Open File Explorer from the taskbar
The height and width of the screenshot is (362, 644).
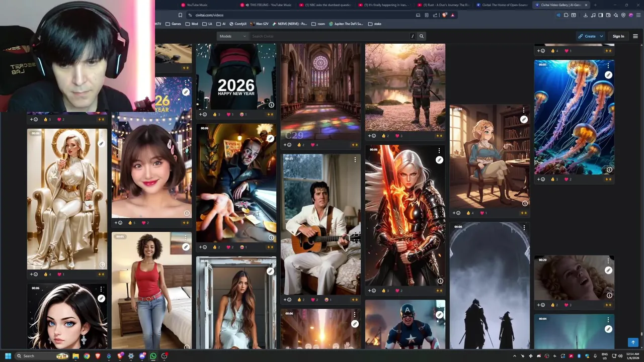[75, 356]
